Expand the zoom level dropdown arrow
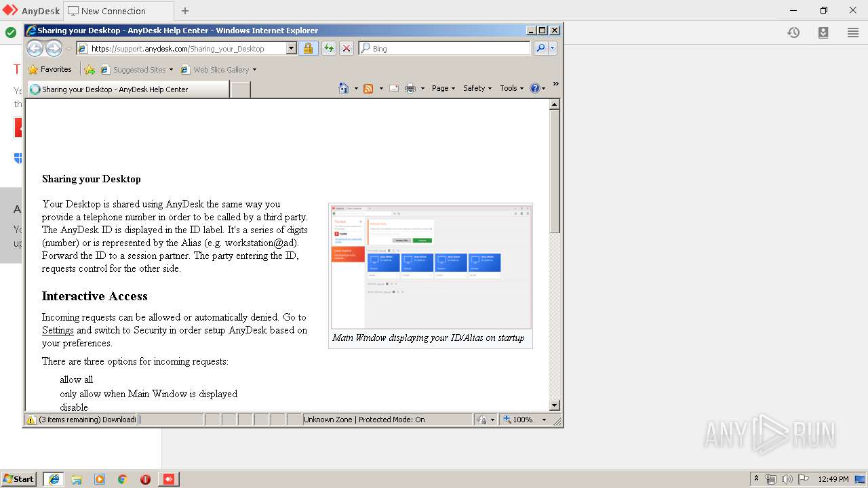The width and height of the screenshot is (868, 488). 544,420
